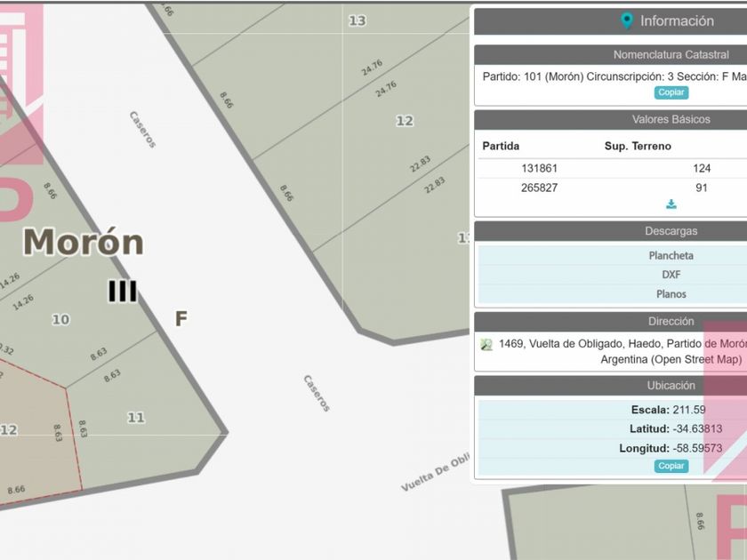The width and height of the screenshot is (747, 560).
Task: Click the Longitud value -58.59573
Action: (x=697, y=448)
